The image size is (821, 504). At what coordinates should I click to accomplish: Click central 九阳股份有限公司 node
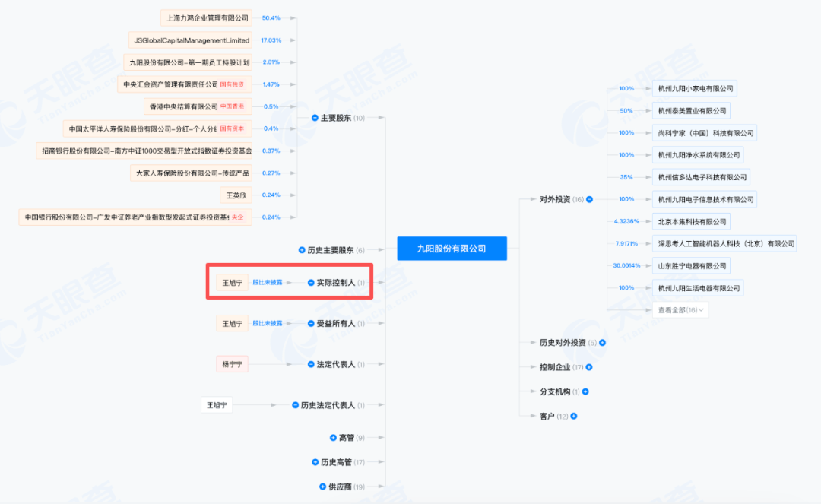tap(452, 249)
